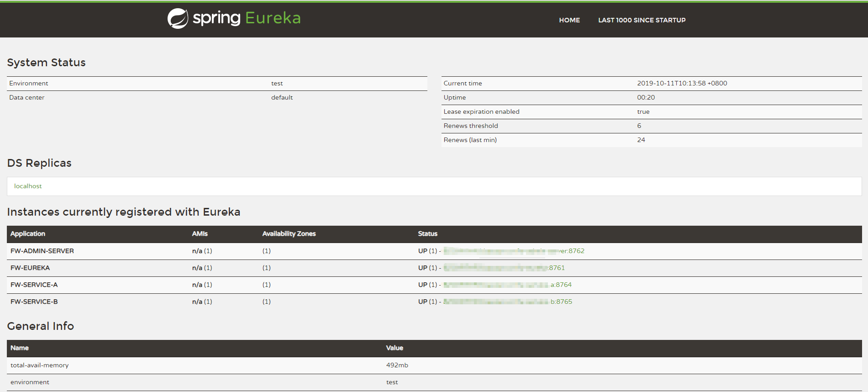Screen dimensions: 868x392
Task: Open the FW-EUREKA instance link ending 8761
Action: click(504, 268)
